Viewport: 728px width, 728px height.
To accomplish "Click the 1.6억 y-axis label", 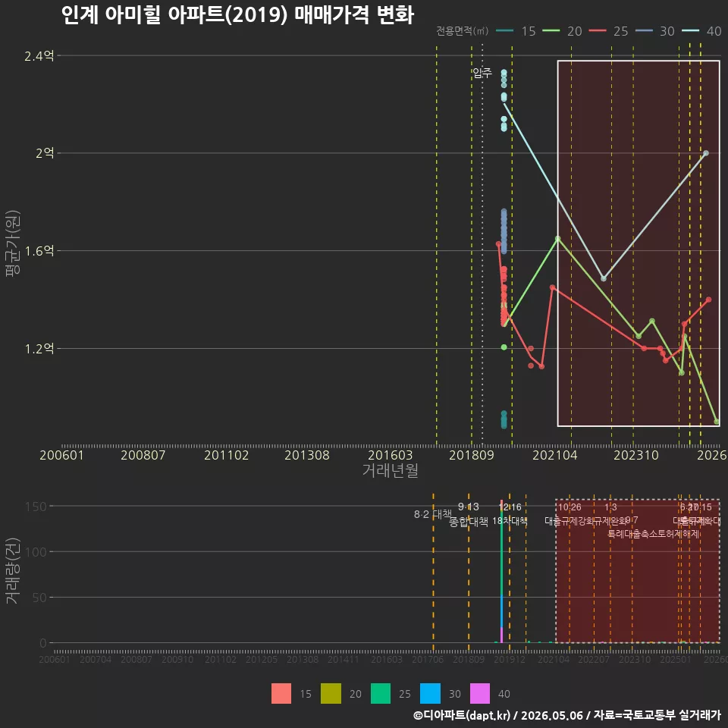I will [x=39, y=251].
